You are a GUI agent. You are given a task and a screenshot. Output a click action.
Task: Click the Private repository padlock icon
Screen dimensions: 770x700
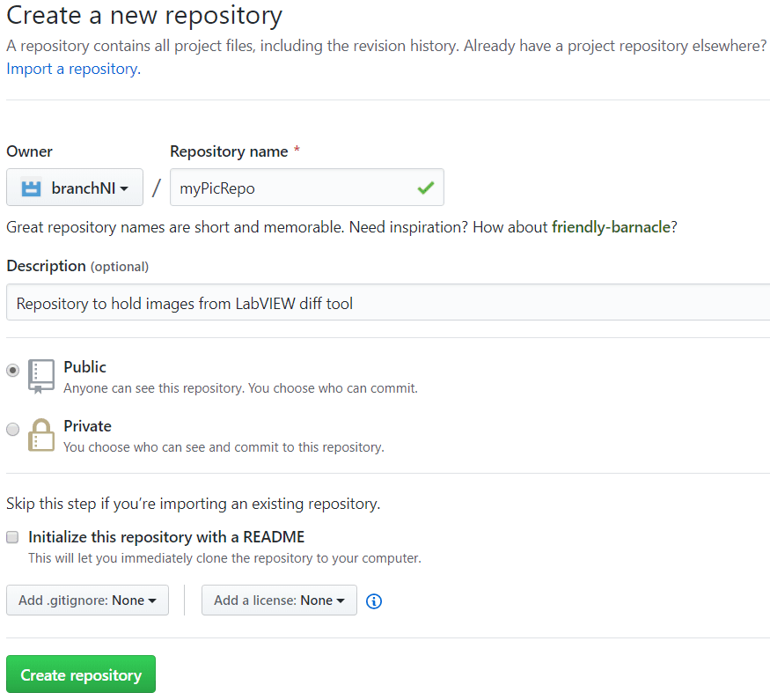[x=40, y=435]
